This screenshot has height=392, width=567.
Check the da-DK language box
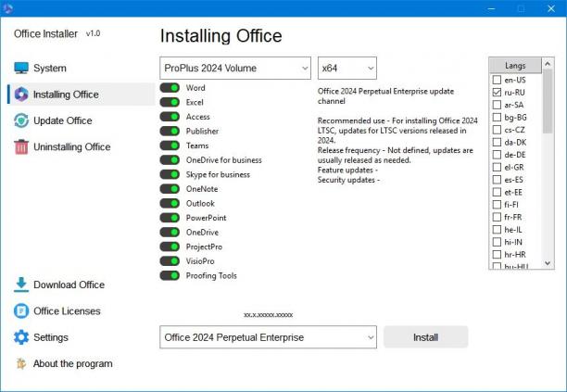(x=498, y=142)
